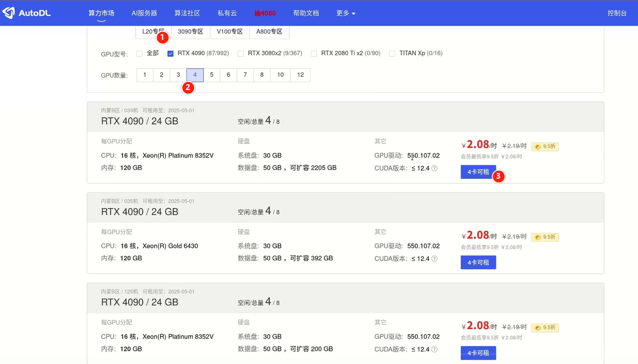Screen dimensions: 638x364
Task: Select the V100专区 tab
Action: click(230, 31)
